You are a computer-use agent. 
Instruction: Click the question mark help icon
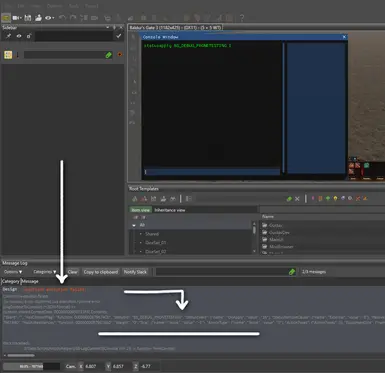[242, 18]
